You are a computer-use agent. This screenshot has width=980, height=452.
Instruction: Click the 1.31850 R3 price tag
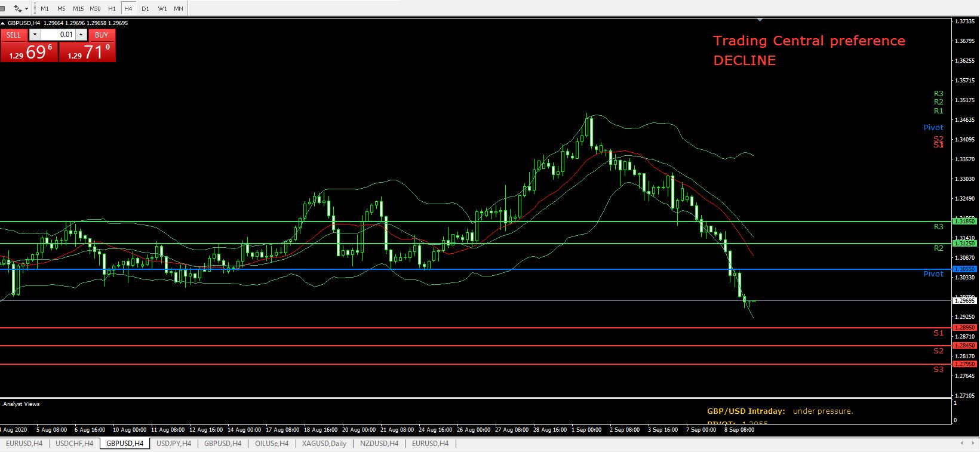[x=965, y=221]
